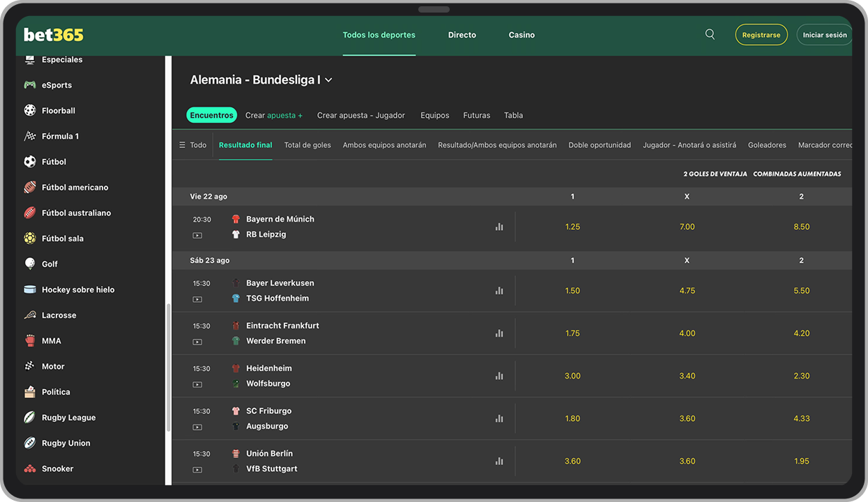Select the Goleadores market tab
Screen dimensions: 868x502
(x=767, y=145)
